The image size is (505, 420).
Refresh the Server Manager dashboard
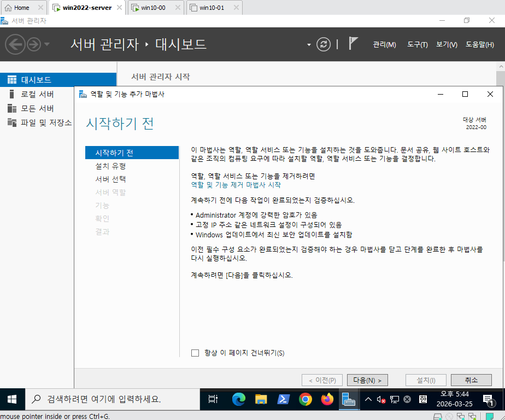(324, 44)
